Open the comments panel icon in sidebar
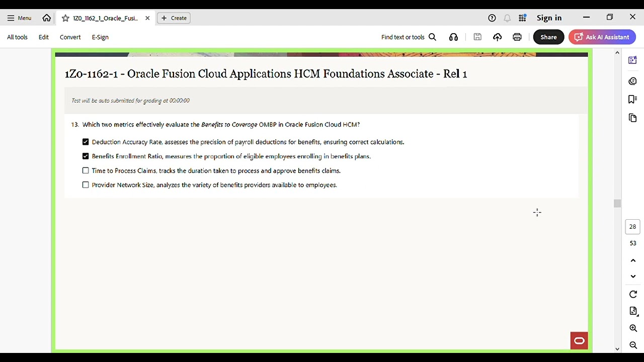The height and width of the screenshot is (362, 644). click(x=633, y=81)
